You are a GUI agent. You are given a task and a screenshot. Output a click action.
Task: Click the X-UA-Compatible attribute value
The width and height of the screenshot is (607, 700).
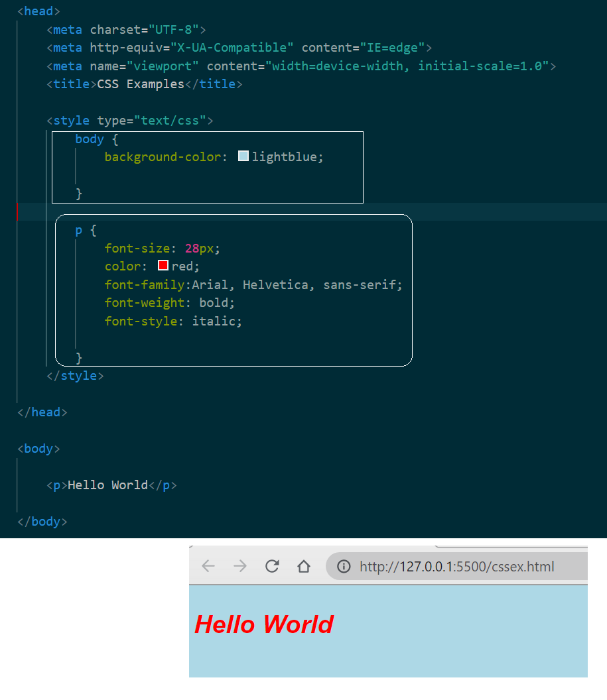(232, 47)
